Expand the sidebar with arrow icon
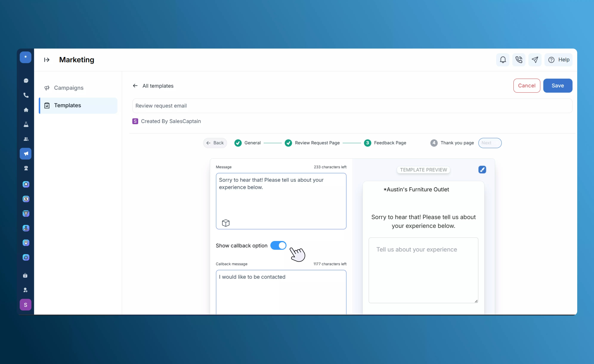This screenshot has width=594, height=364. click(47, 60)
